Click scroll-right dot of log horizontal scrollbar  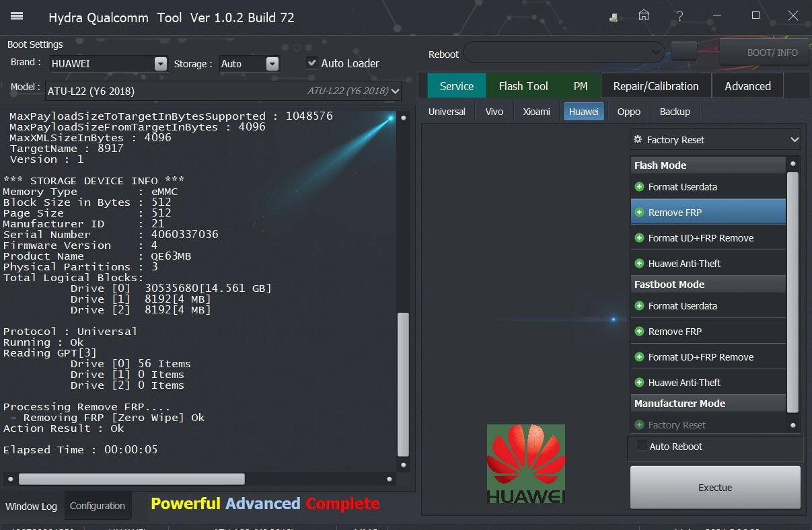(x=390, y=480)
